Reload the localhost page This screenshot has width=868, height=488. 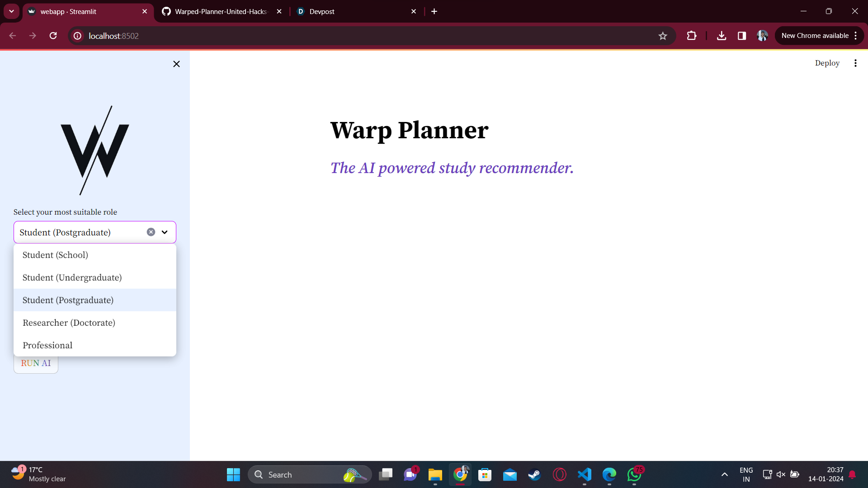click(x=53, y=36)
